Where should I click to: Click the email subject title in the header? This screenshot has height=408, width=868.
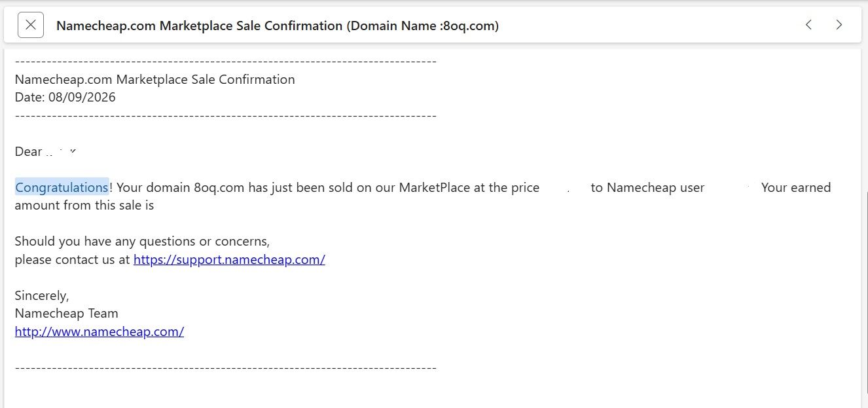[278, 26]
